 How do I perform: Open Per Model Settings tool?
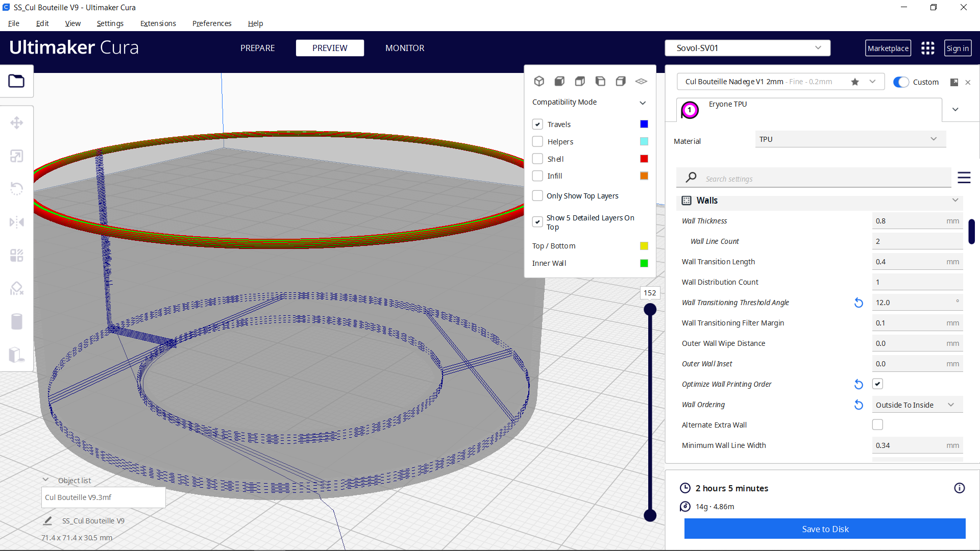click(x=17, y=255)
